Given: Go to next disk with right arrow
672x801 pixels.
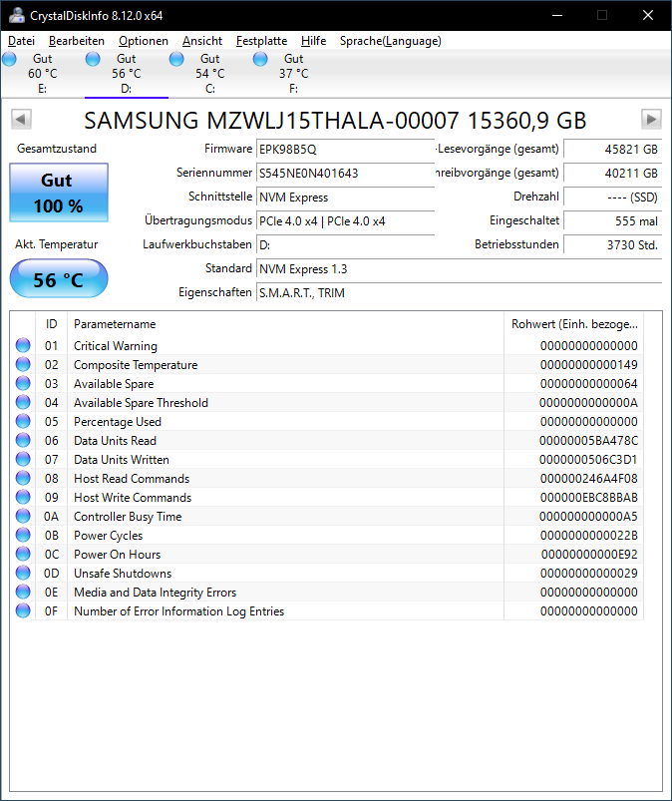Looking at the screenshot, I should pyautogui.click(x=651, y=120).
